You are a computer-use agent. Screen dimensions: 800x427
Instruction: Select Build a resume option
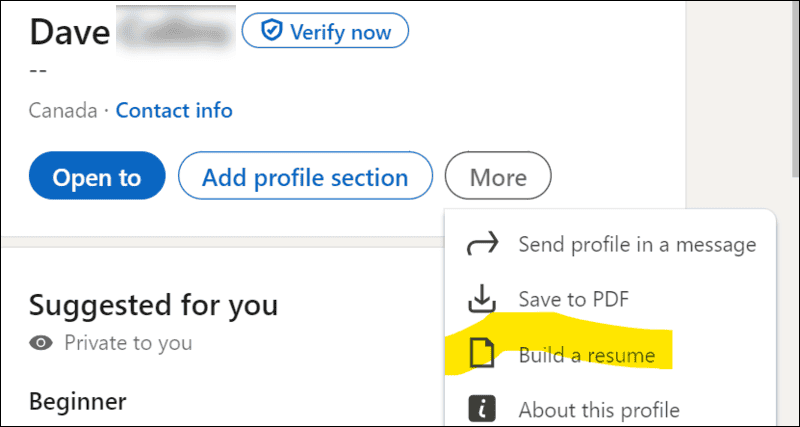[610, 355]
